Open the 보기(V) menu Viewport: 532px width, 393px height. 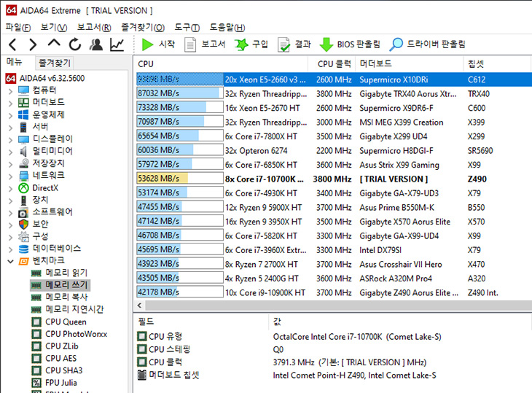point(54,27)
